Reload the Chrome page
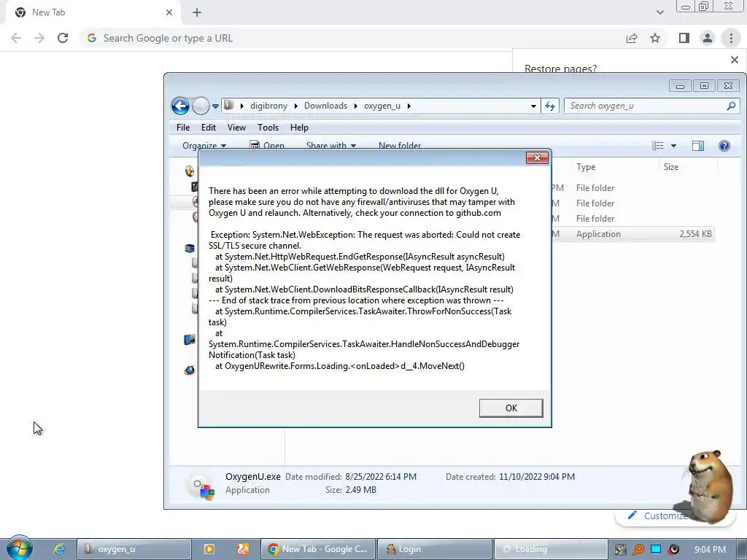The width and height of the screenshot is (747, 560). pos(63,38)
